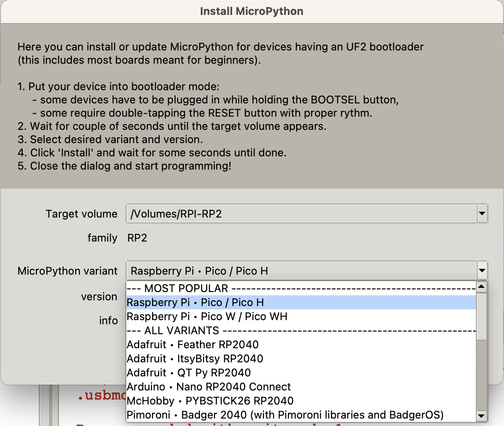504x426 pixels.
Task: Click the 'family' label
Action: coord(102,238)
